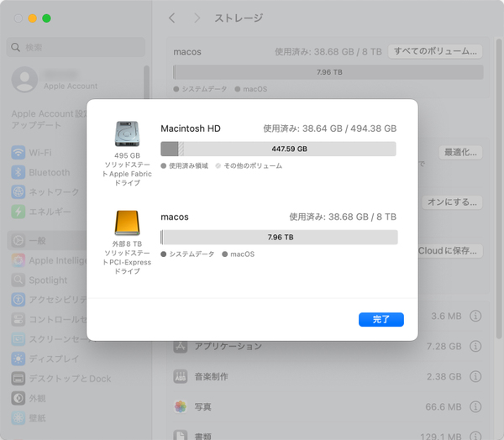The height and width of the screenshot is (440, 504).
Task: Select 一般 in the sidebar
Action: click(47, 240)
